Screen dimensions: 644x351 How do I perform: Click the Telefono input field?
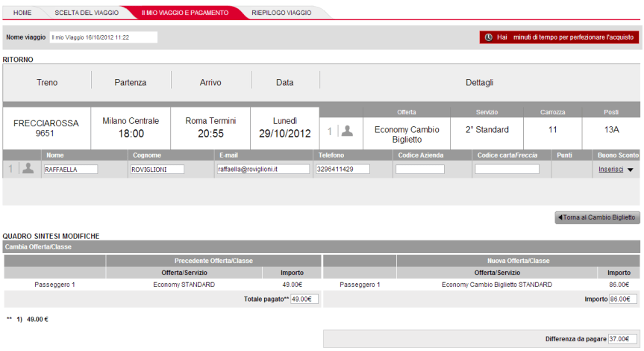pyautogui.click(x=343, y=170)
